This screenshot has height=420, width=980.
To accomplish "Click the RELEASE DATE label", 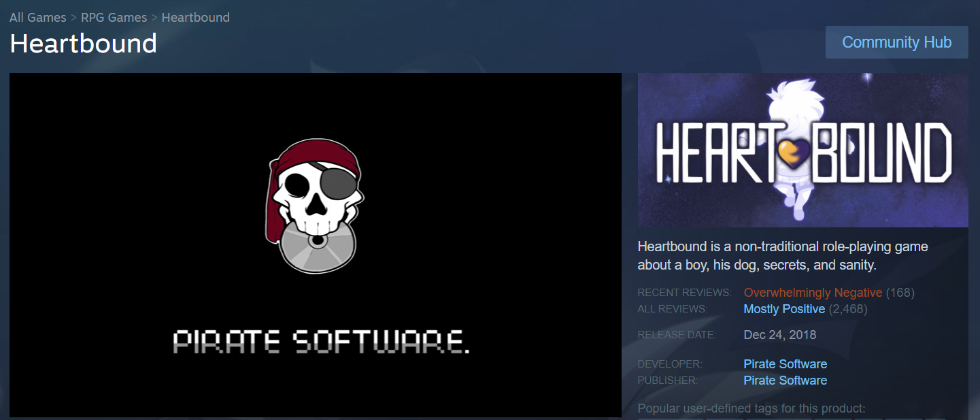I will [x=677, y=335].
